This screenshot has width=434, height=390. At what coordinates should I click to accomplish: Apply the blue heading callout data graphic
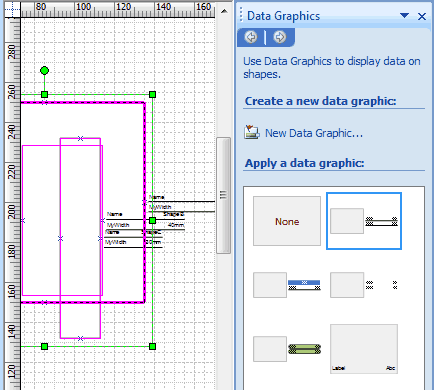coord(287,285)
